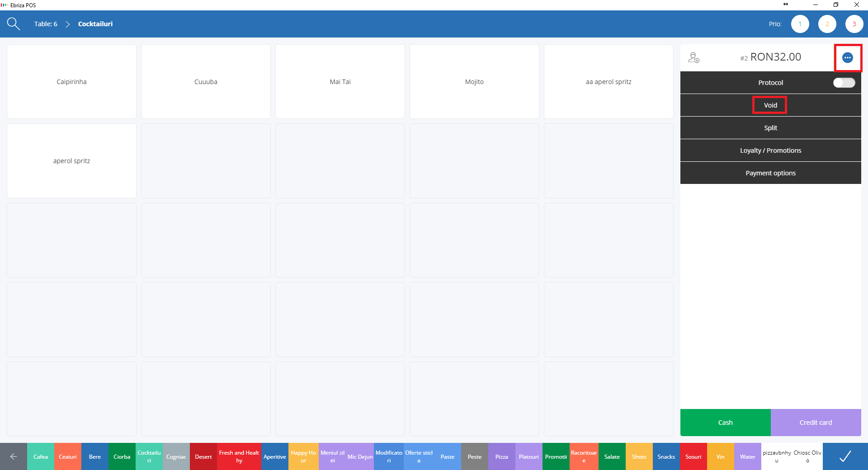Pay with Cash button
Screen dimensions: 868x470
pyautogui.click(x=725, y=423)
